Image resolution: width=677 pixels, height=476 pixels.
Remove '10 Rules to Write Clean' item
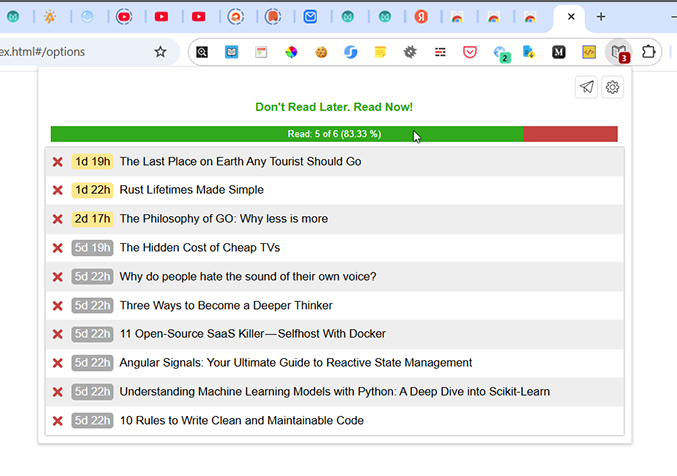coord(58,421)
